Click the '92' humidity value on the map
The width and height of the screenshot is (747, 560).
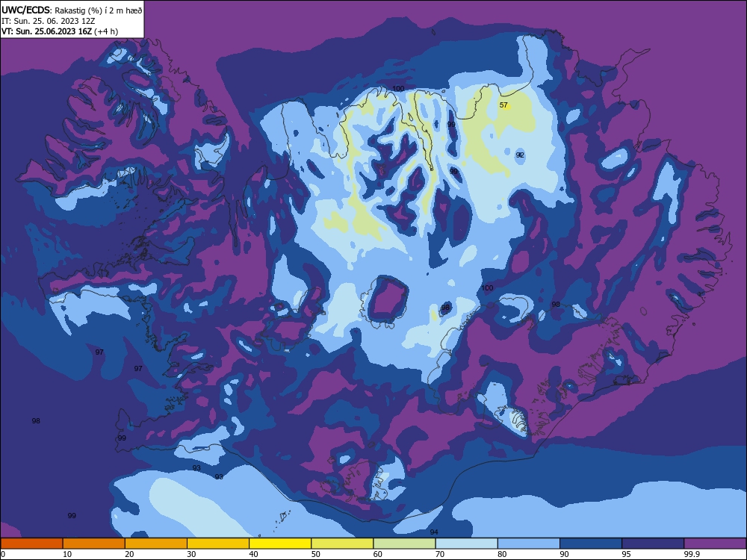coord(520,155)
